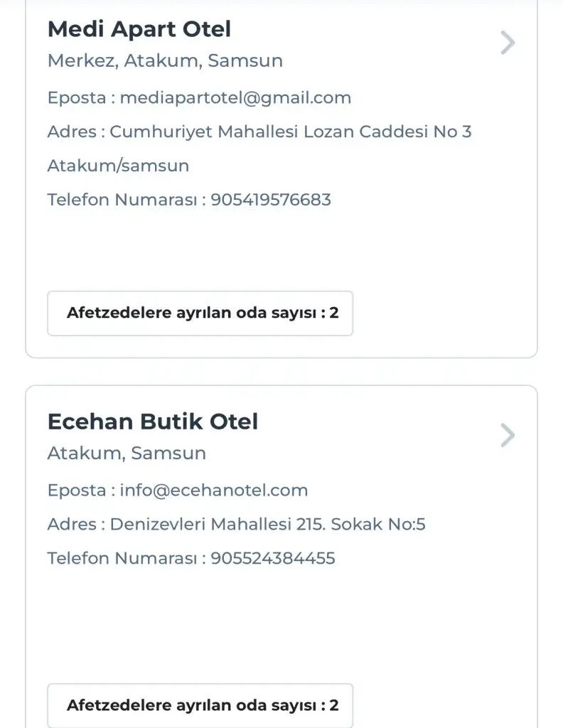
Task: Tap the info@ecehanotel.com email address
Action: point(214,490)
